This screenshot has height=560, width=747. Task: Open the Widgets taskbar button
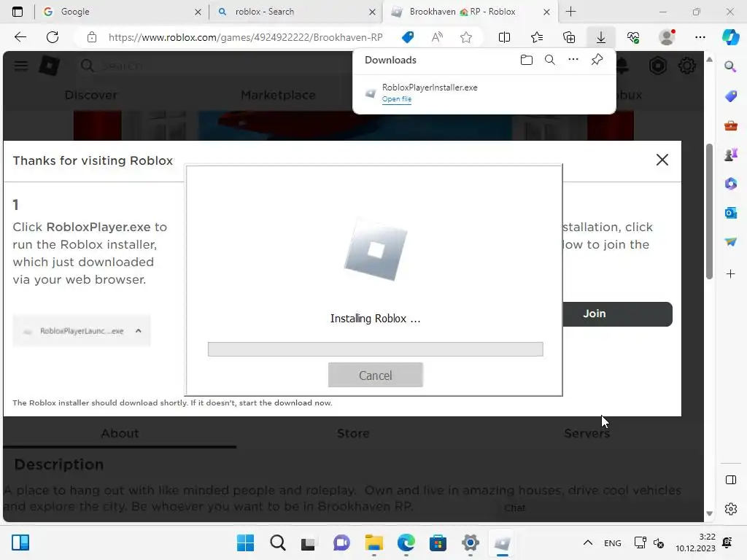20,542
